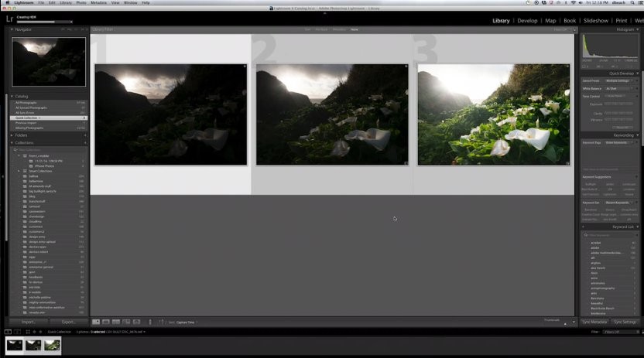The height and width of the screenshot is (358, 644).
Task: Collapse the Navigator panel
Action: (x=12, y=29)
